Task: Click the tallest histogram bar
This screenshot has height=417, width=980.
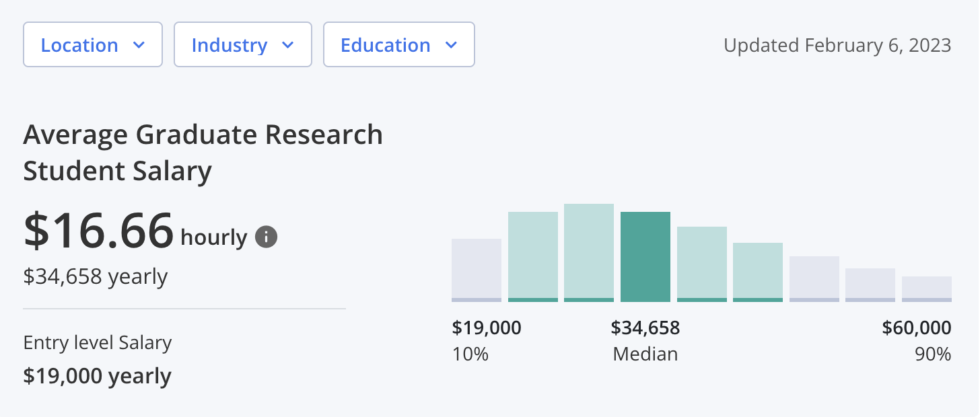Action: 589,253
